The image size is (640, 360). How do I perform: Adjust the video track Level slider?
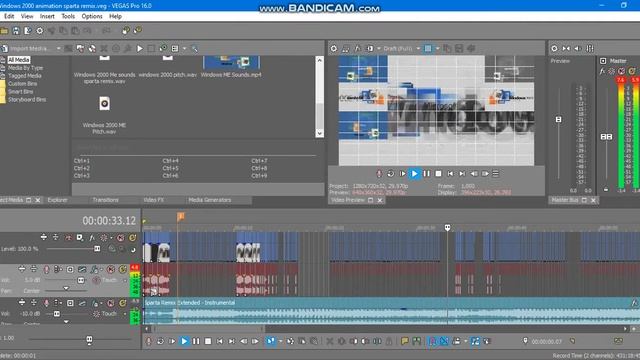click(97, 249)
